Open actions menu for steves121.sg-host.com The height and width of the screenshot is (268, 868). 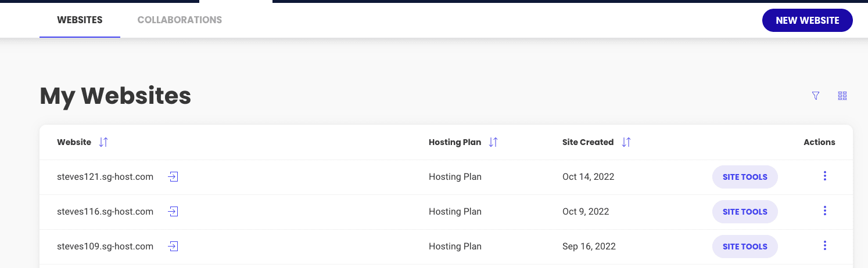[825, 176]
